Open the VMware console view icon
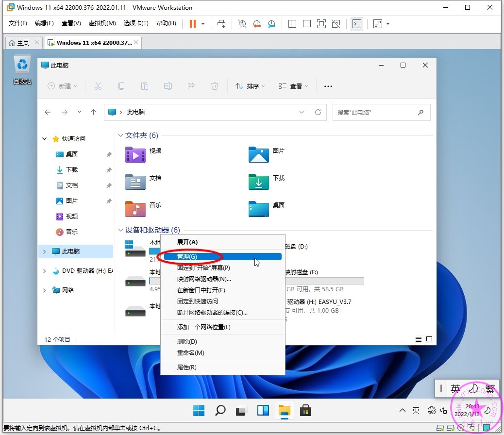The height and width of the screenshot is (435, 504). [357, 24]
